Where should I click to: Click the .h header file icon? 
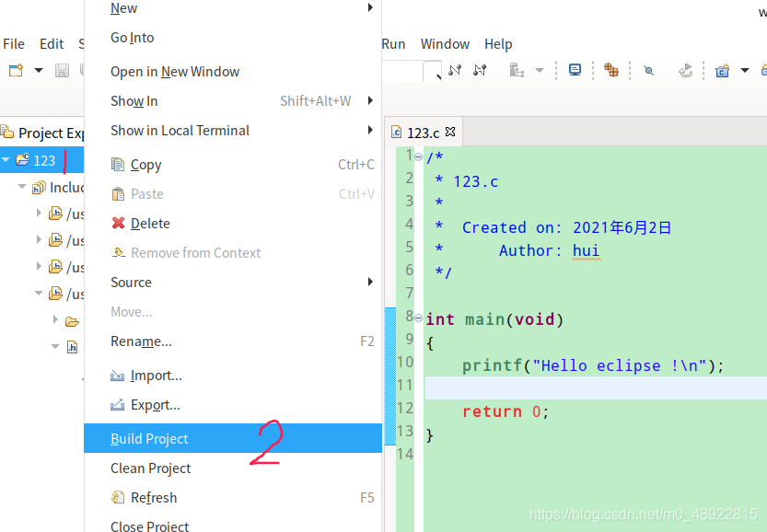[x=73, y=347]
